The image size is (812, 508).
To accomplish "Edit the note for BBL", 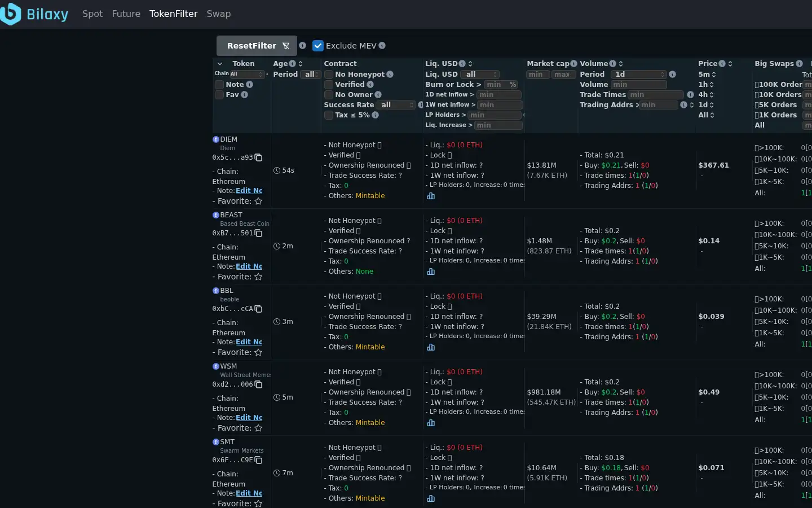I will click(x=249, y=342).
